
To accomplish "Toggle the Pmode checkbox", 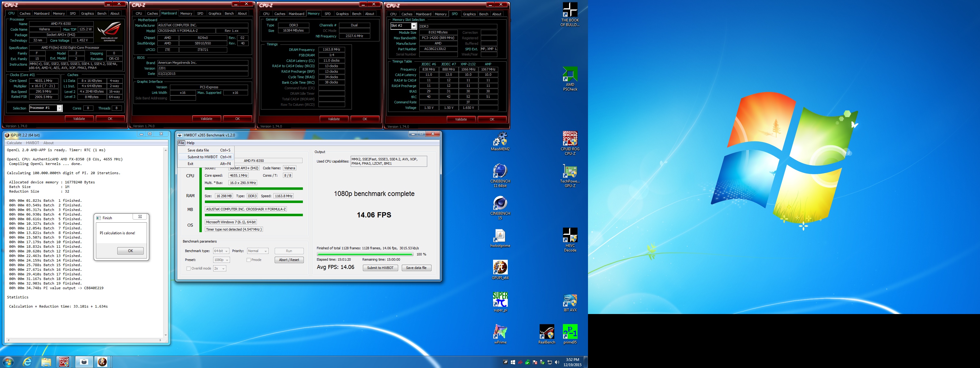I will [248, 260].
